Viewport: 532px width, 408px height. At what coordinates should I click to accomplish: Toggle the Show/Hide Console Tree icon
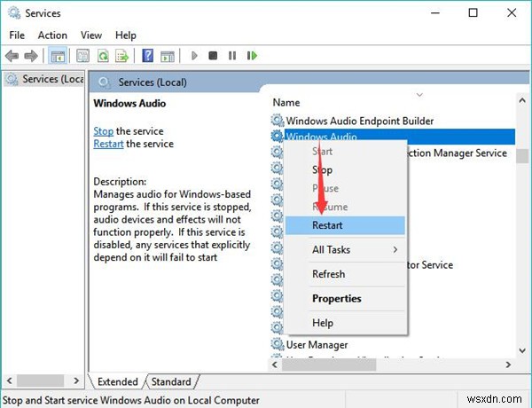click(58, 56)
